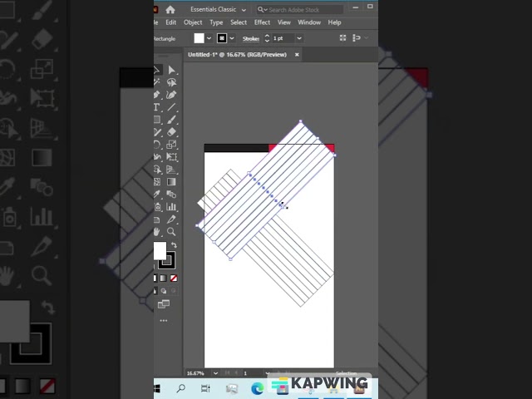The image size is (532, 399).
Task: Open the Window menu
Action: click(309, 22)
